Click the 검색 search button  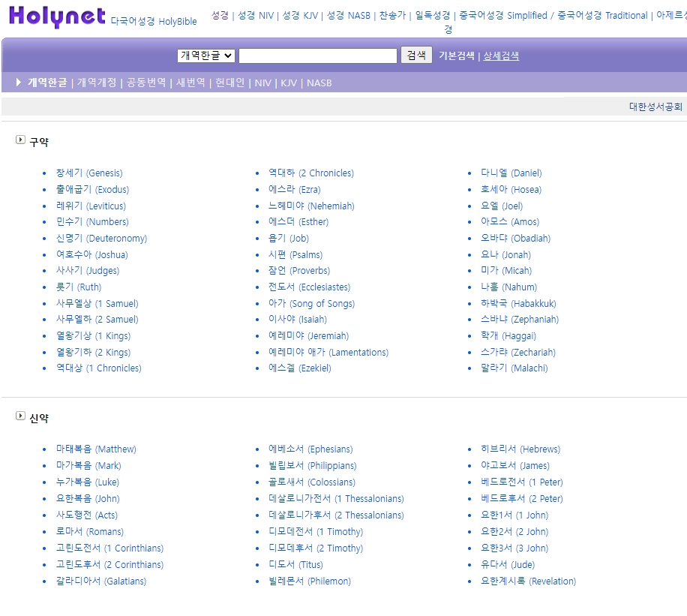pos(417,56)
